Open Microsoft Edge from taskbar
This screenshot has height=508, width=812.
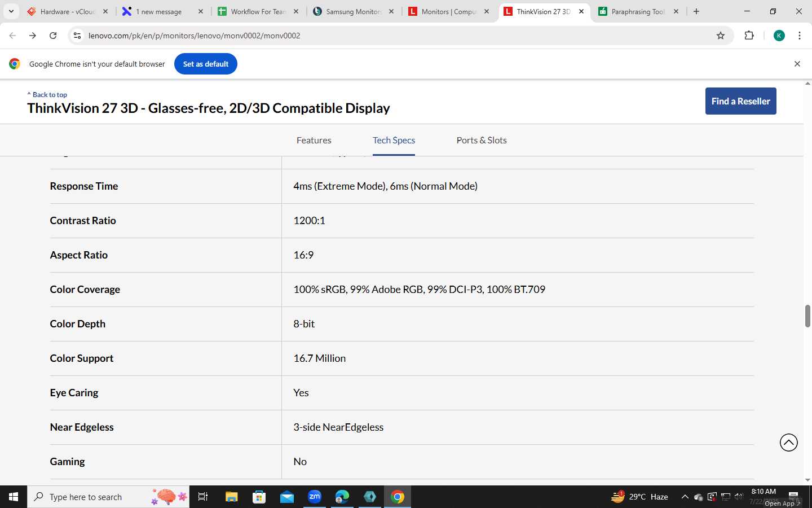pyautogui.click(x=342, y=497)
